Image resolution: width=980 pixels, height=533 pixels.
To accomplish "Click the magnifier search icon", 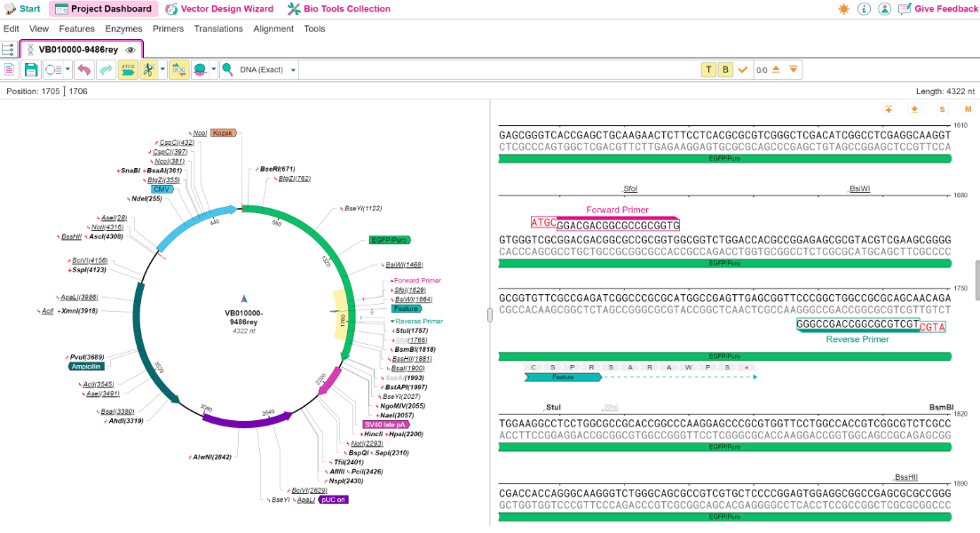I will click(227, 69).
